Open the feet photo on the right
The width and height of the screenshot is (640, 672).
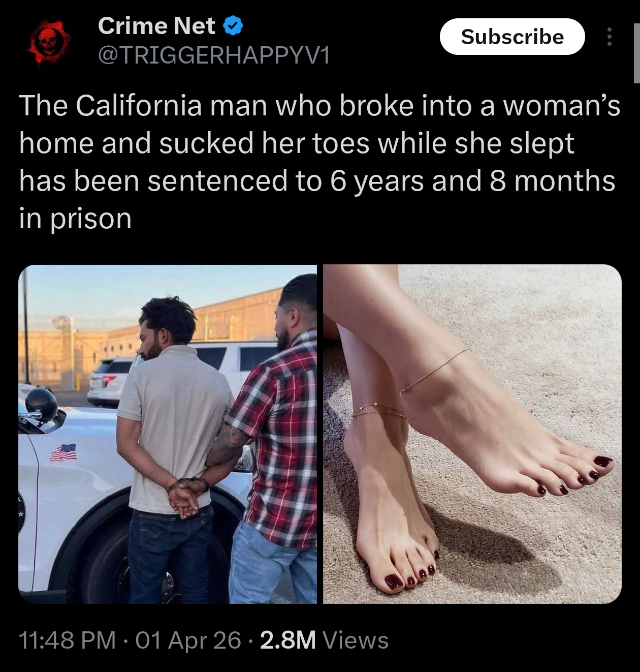coord(472,434)
